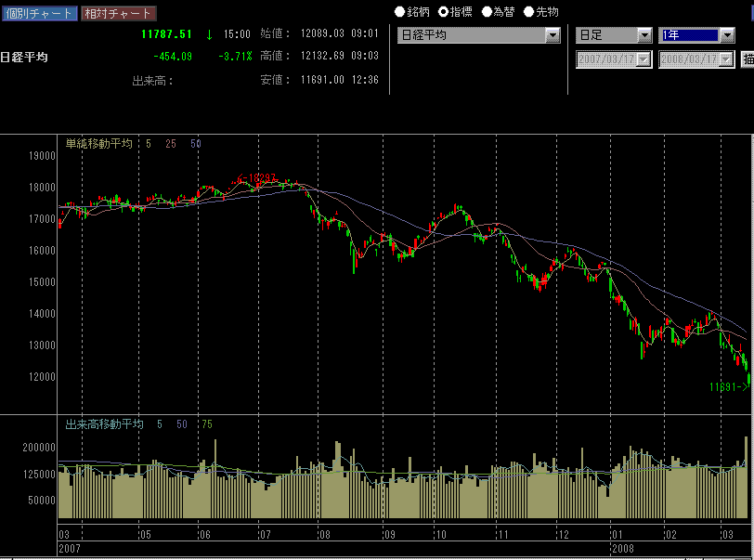Open the 日経平均 index dropdown

(552, 35)
